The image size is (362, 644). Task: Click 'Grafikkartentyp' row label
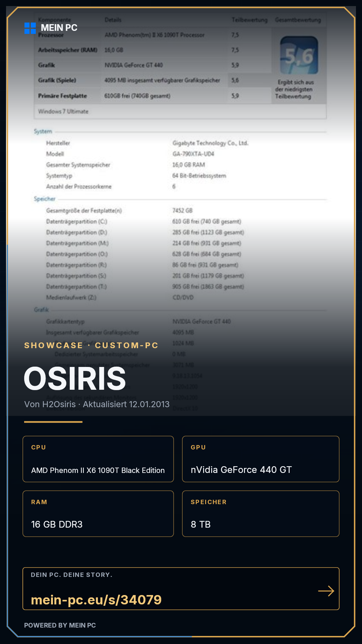click(65, 322)
